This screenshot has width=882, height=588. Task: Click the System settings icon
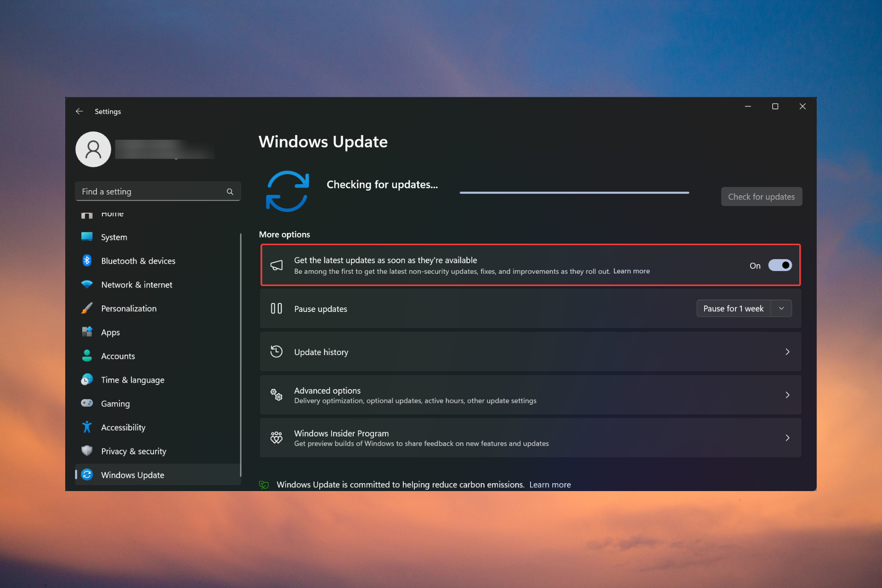click(x=88, y=236)
